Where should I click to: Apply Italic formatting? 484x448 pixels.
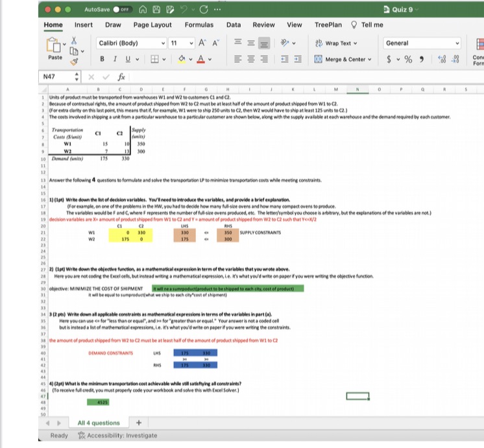point(115,59)
